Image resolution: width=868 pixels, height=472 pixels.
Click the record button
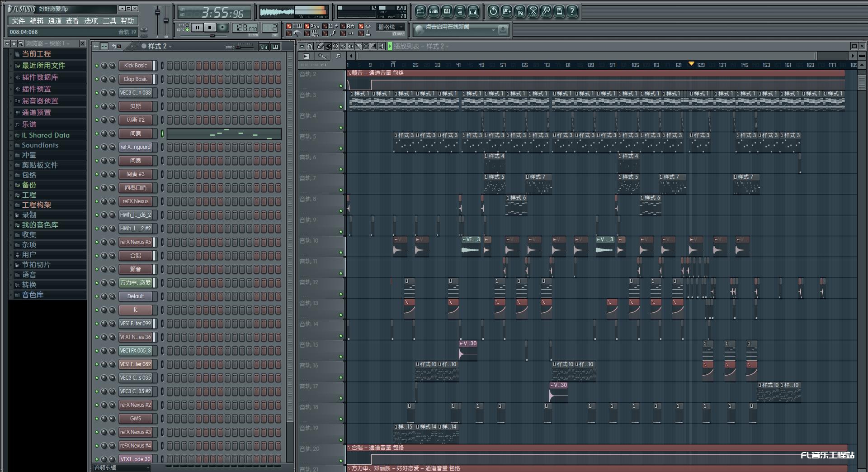click(x=222, y=28)
